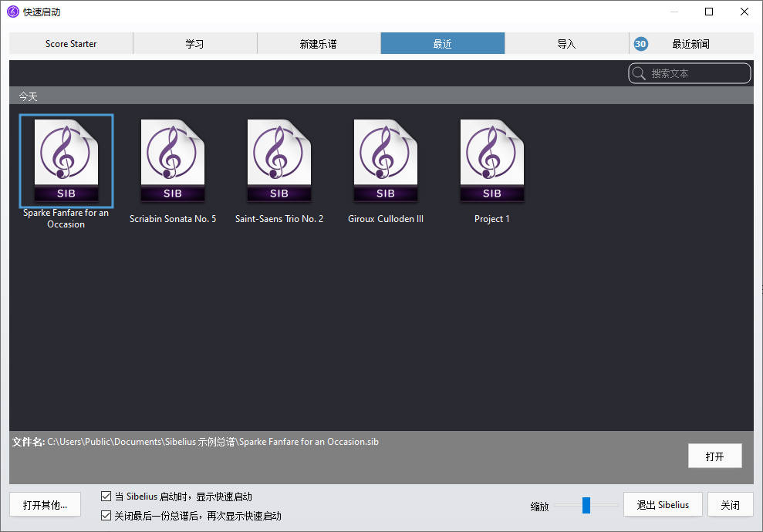Screen dimensions: 763x532
Task: Maximize the 快速启动 window
Action: (709, 12)
